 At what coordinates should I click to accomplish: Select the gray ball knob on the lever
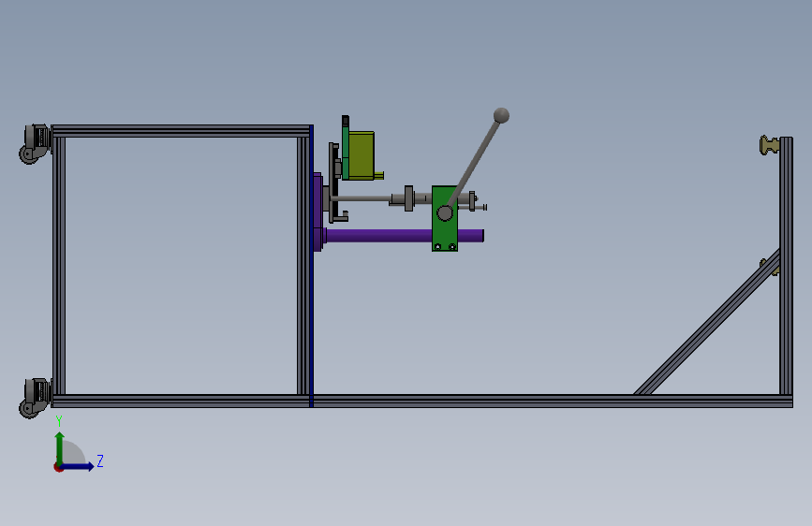pos(501,115)
